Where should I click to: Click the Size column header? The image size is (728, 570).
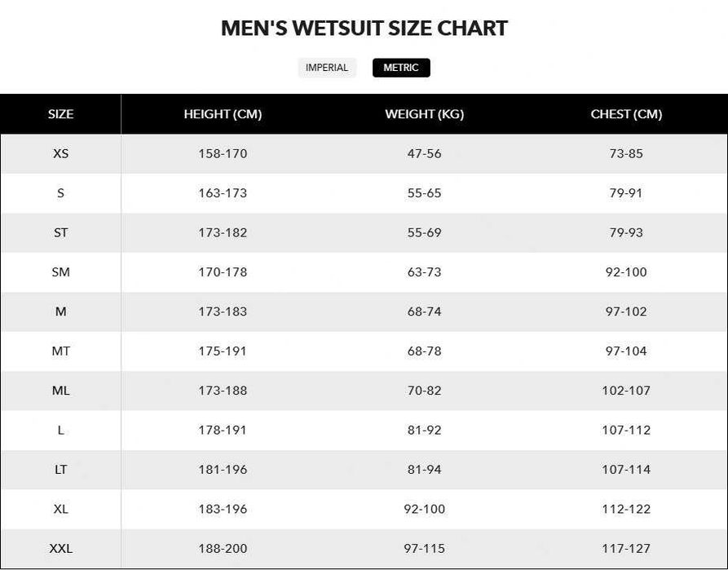(x=60, y=114)
